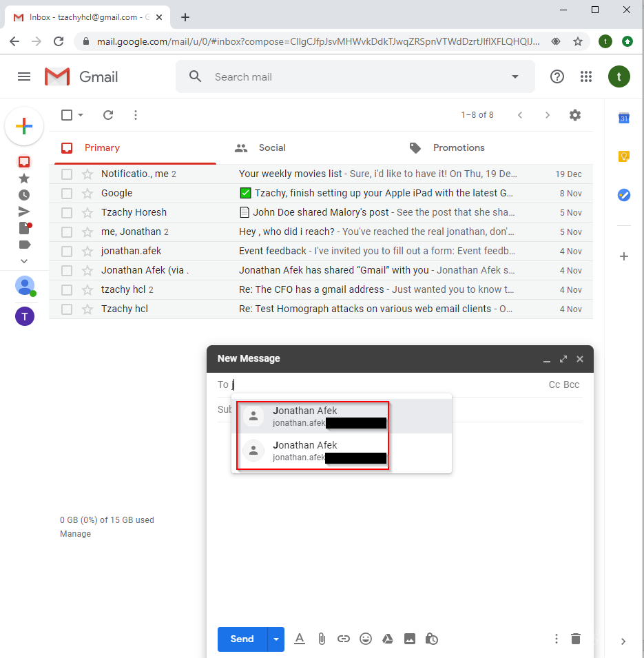The width and height of the screenshot is (644, 658).
Task: Expand More labels chevron in sidebar
Action: coord(24,261)
